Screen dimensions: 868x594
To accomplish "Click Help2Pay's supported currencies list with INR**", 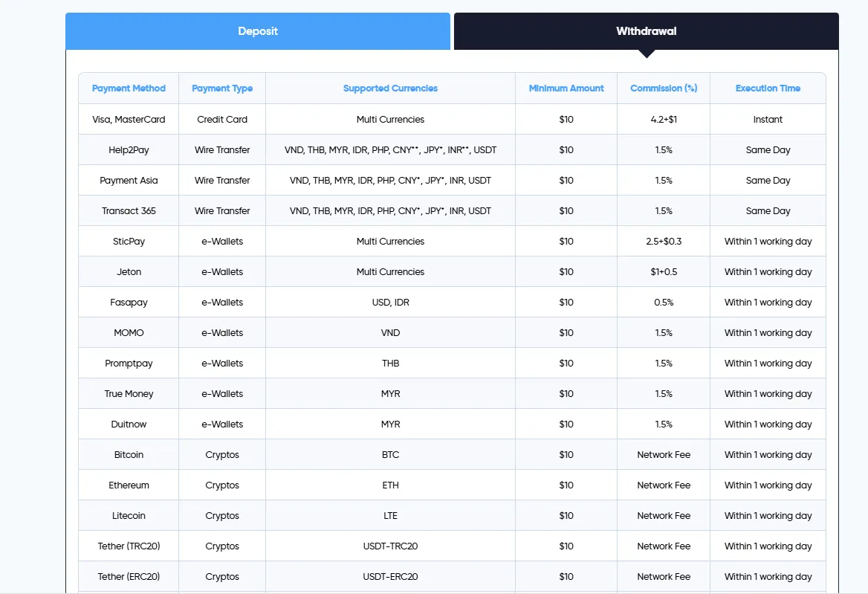I will point(390,150).
